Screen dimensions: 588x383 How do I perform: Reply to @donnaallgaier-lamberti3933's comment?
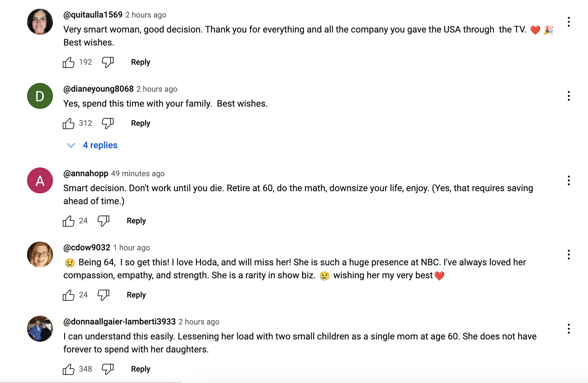click(x=140, y=369)
